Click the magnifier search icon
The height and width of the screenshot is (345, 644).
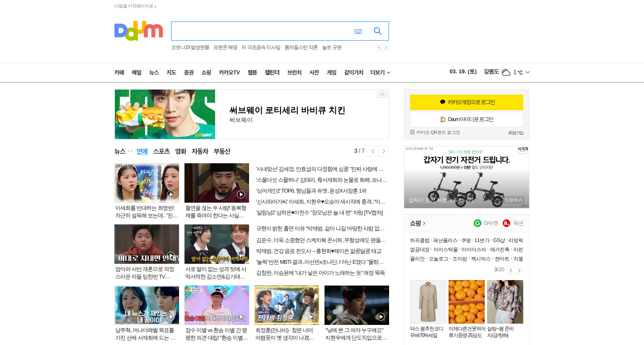click(378, 31)
